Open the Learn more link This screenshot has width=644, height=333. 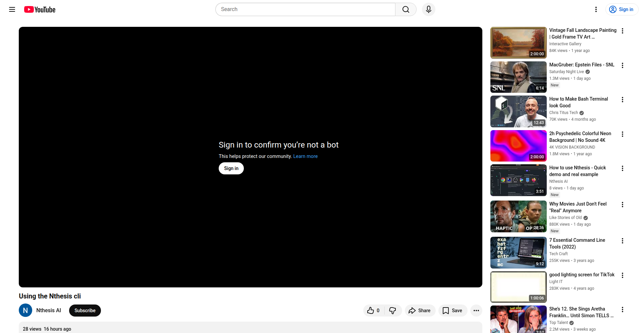[305, 156]
